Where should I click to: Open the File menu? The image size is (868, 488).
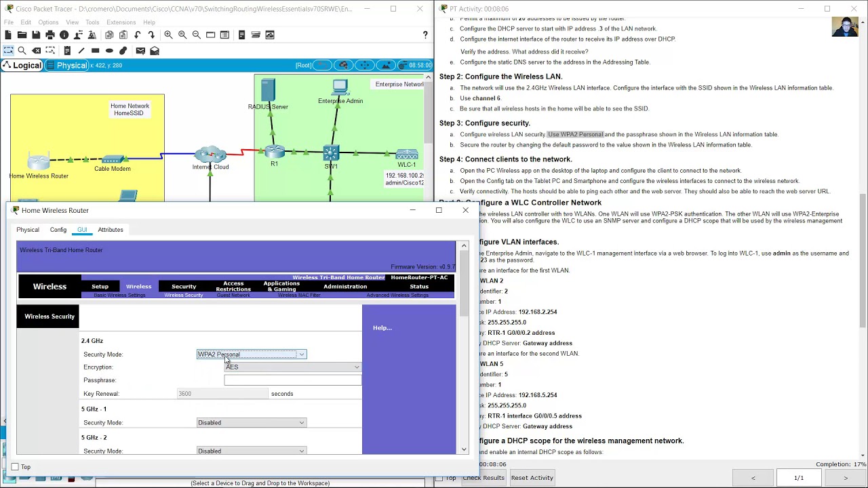click(9, 22)
